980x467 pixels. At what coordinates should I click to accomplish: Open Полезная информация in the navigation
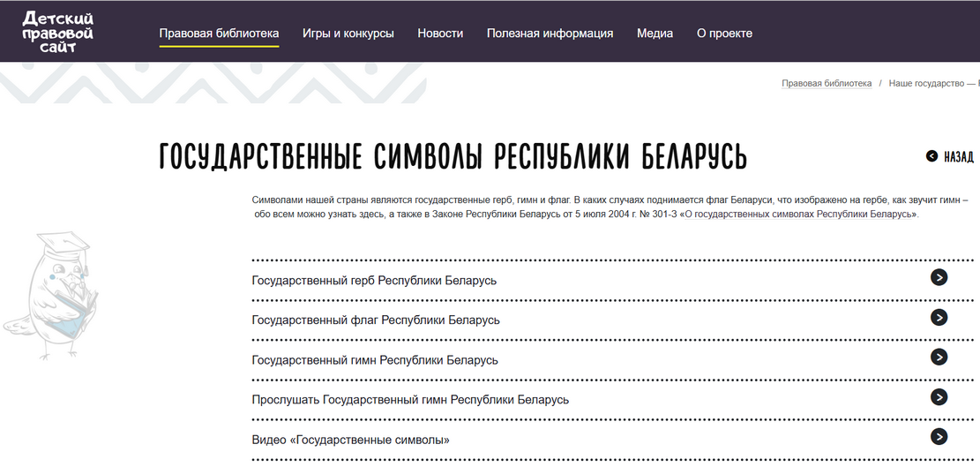tap(550, 34)
